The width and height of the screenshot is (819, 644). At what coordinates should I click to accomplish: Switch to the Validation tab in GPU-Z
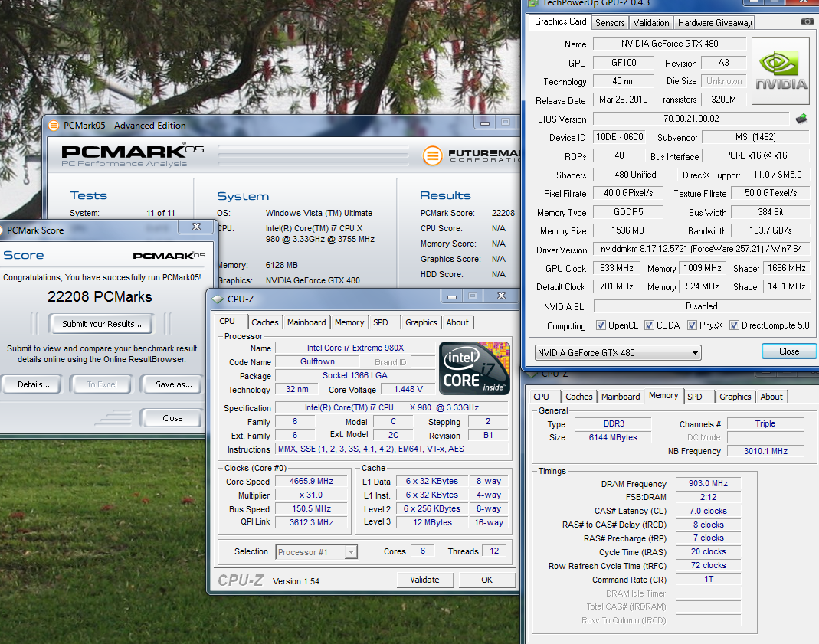(650, 22)
